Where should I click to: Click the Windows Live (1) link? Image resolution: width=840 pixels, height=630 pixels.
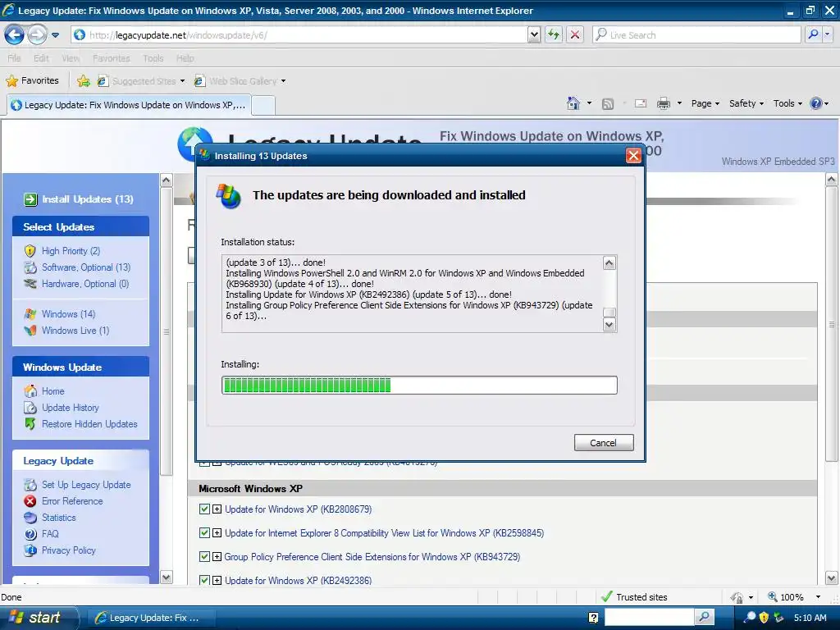pyautogui.click(x=75, y=331)
